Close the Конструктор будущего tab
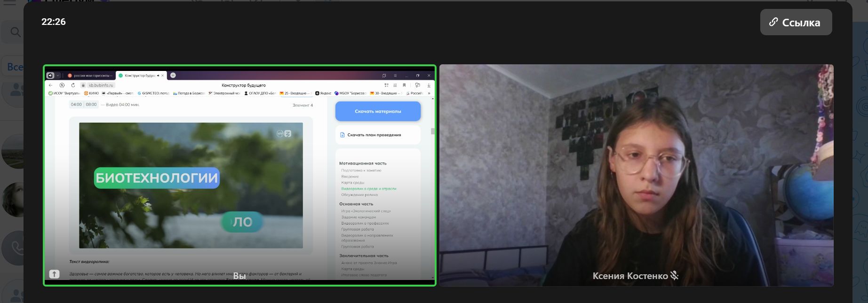Viewport: 868px width, 303px height. (163, 75)
